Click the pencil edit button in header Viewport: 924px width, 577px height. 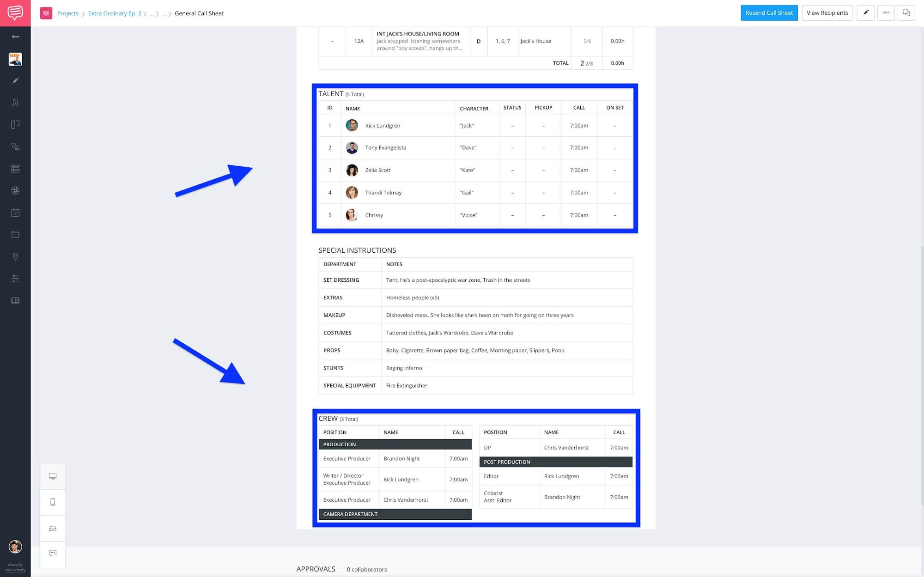[x=865, y=13]
